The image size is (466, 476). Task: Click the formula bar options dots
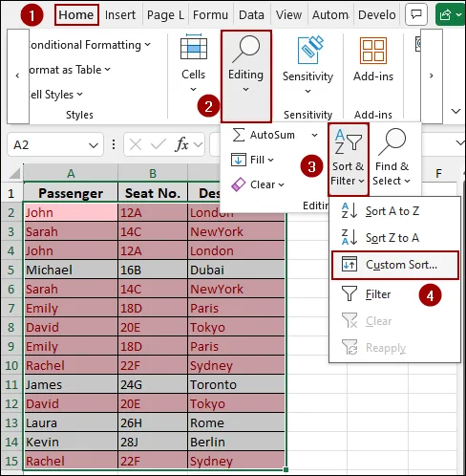pos(114,145)
